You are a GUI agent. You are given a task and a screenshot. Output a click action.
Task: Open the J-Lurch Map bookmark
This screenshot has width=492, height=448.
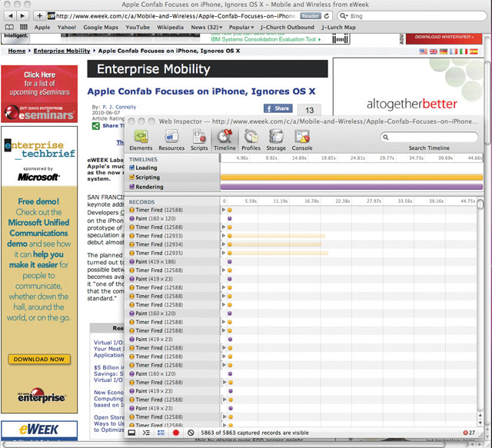338,28
